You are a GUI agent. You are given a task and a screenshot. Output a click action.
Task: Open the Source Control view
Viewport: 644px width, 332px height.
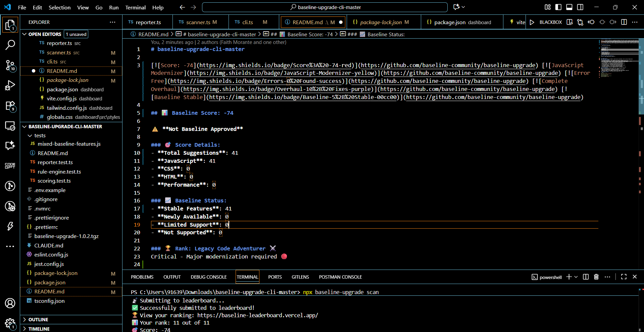pyautogui.click(x=10, y=65)
